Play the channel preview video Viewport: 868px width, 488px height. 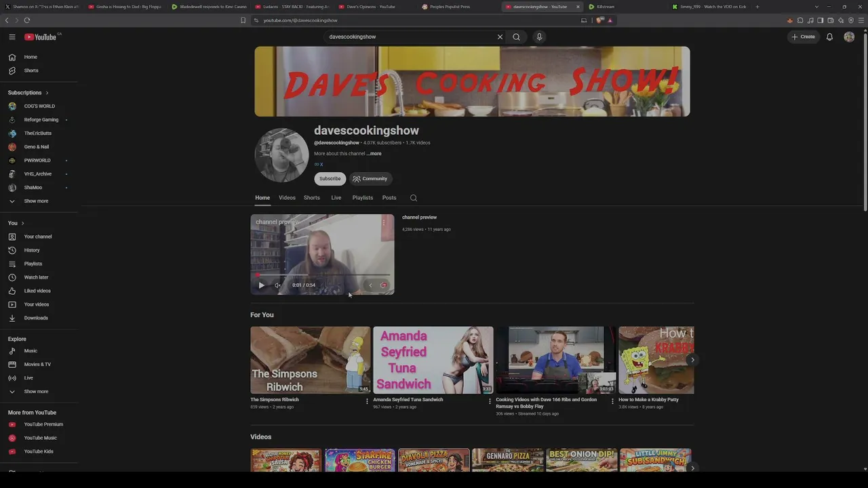[x=261, y=285]
